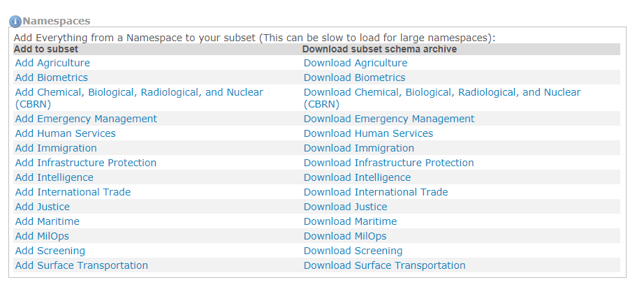The width and height of the screenshot is (644, 287).
Task: Download Surface Transportation archive
Action: (x=384, y=265)
